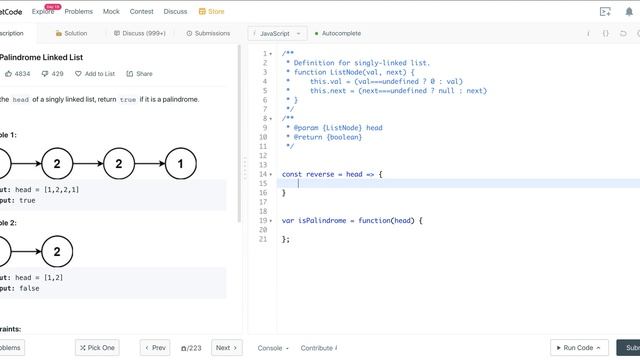Viewport: 640px width, 360px height.
Task: Open notifications bell
Action: pos(629,11)
